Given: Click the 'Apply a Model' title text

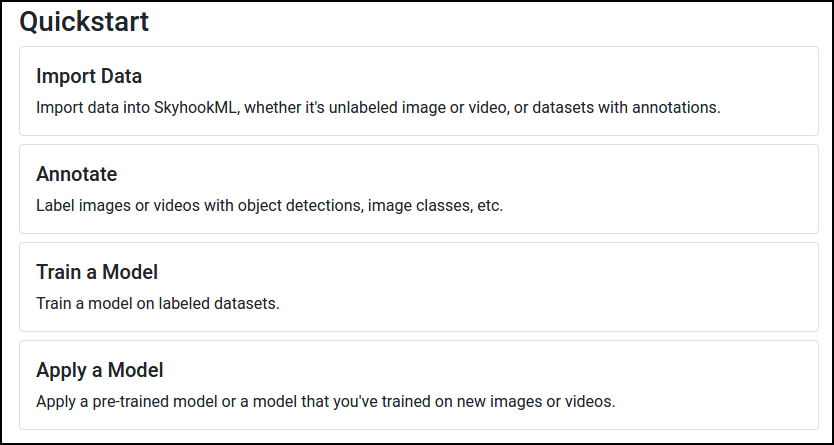Looking at the screenshot, I should [x=99, y=370].
